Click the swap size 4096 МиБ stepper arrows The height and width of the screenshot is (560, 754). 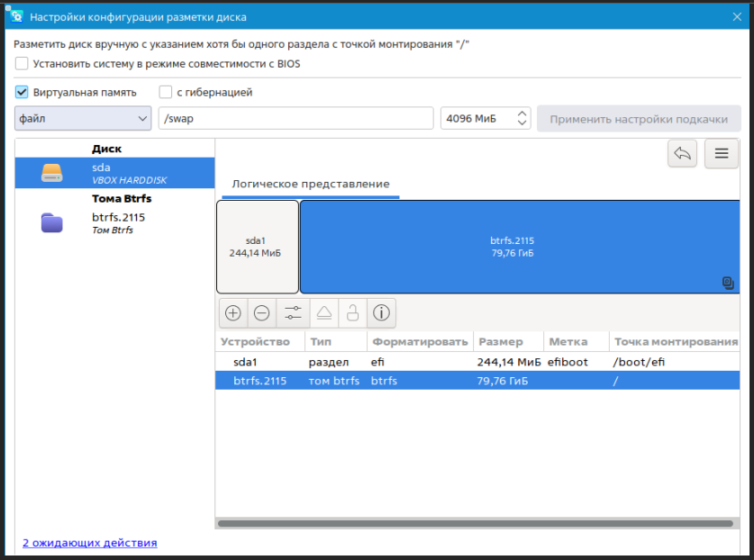pos(522,119)
